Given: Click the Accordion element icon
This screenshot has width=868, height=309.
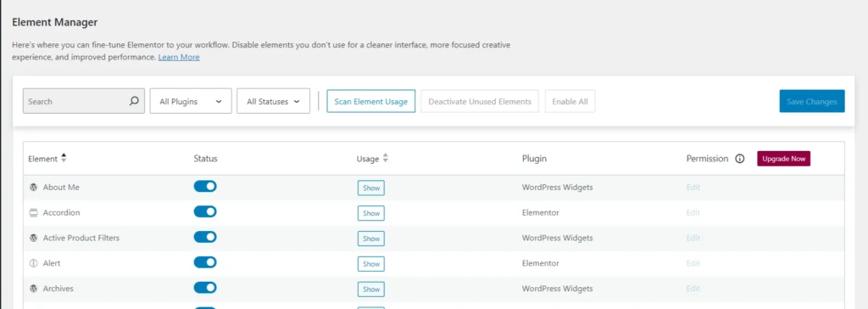Looking at the screenshot, I should (x=33, y=212).
